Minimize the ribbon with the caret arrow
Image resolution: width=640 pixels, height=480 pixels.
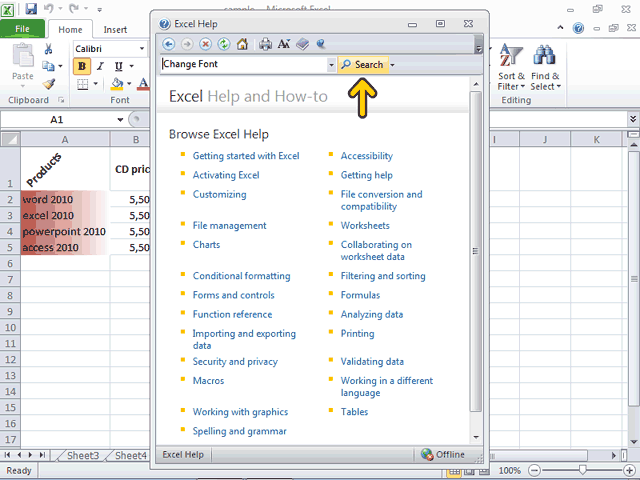(560, 28)
